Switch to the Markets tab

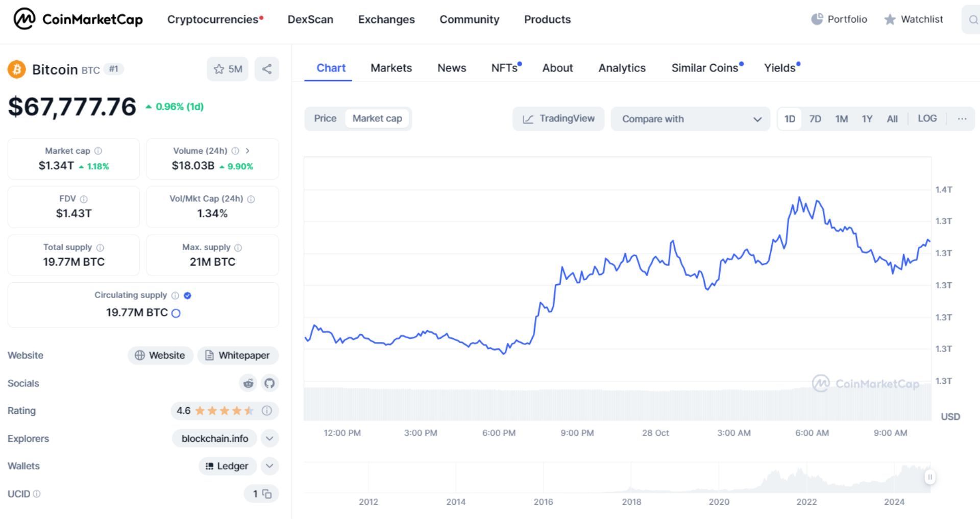pos(391,68)
